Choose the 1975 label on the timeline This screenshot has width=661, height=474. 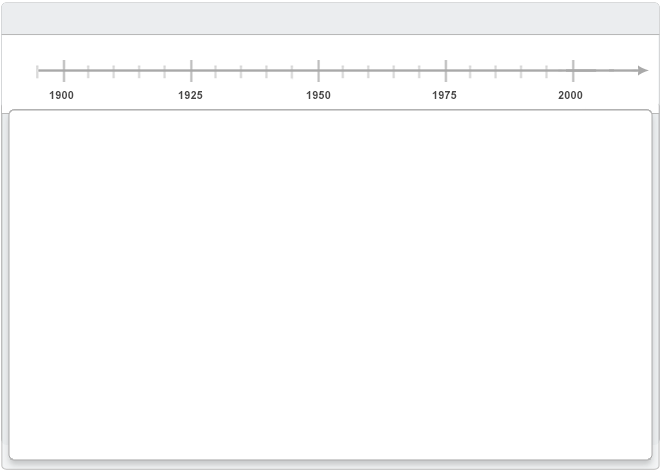tap(445, 95)
